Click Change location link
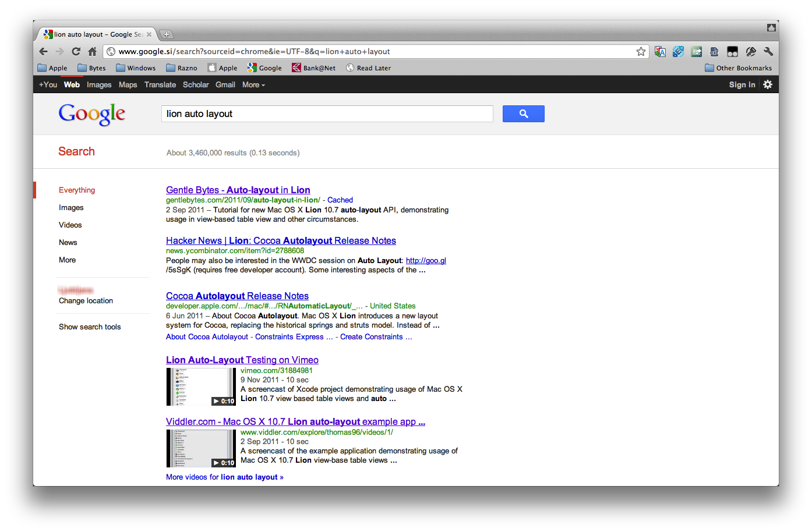This screenshot has height=532, width=812. click(x=86, y=301)
